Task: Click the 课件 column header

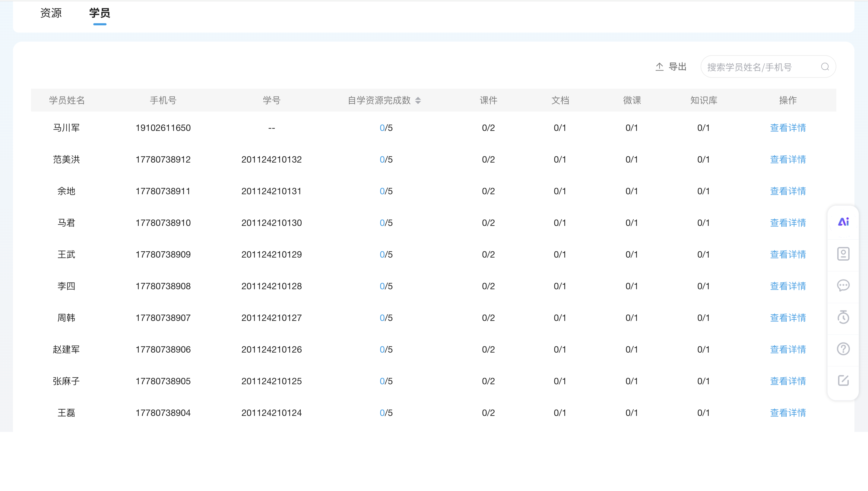Action: [x=488, y=100]
